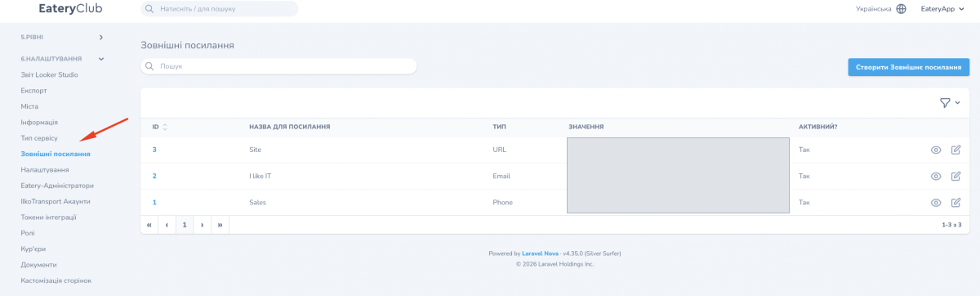Open the Ролі sidebar item
The height and width of the screenshot is (296, 980).
point(28,232)
